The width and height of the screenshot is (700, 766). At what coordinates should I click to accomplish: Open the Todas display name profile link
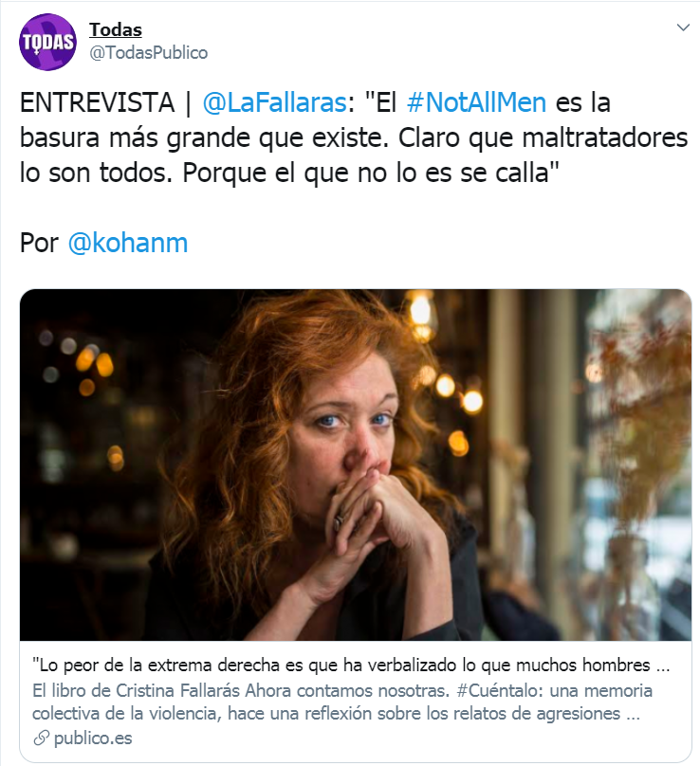point(116,29)
